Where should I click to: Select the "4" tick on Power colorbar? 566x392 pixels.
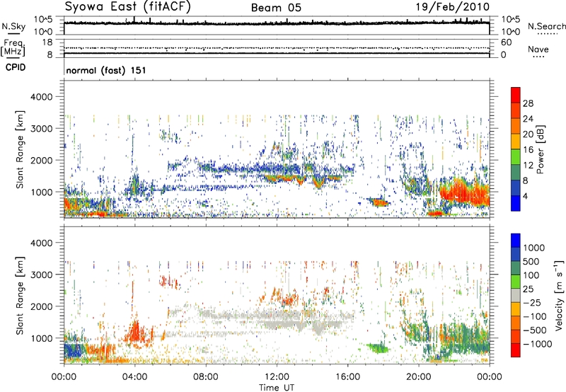[x=525, y=196]
